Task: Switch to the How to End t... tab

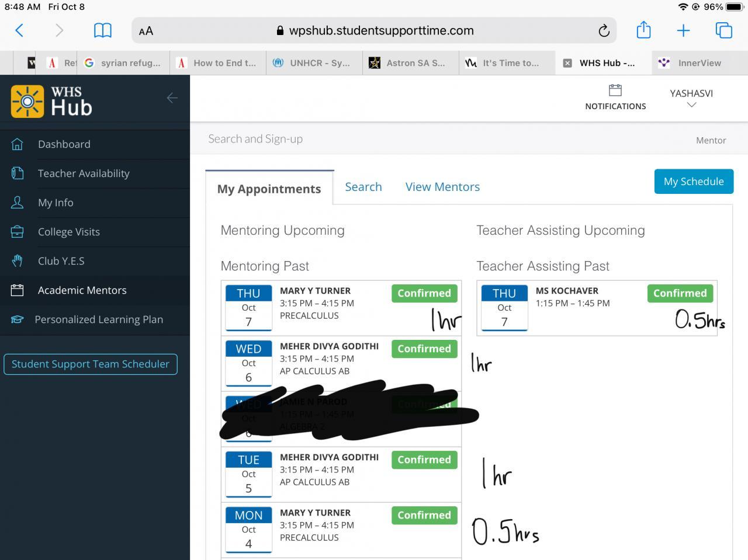Action: [217, 63]
